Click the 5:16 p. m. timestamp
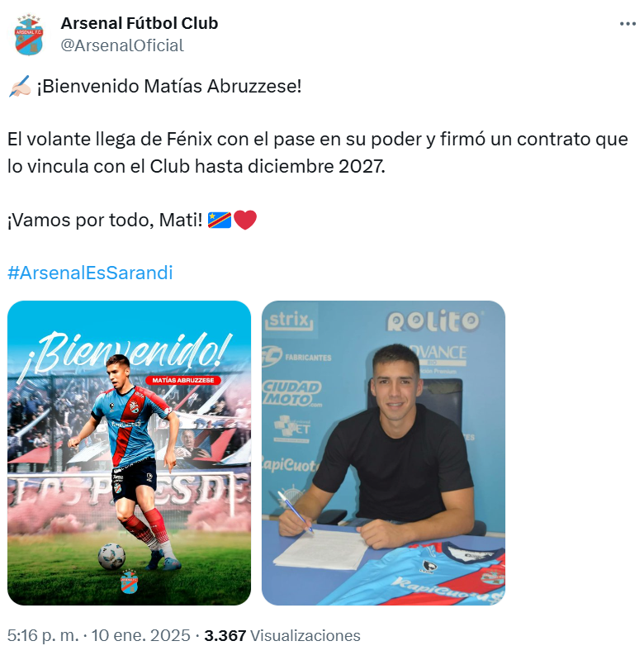Viewport: 644px width, 660px height. click(43, 635)
